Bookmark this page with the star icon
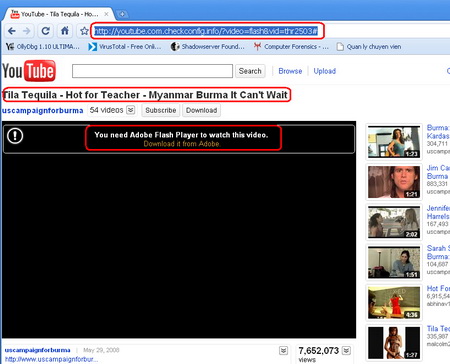Image resolution: width=450 pixels, height=364 pixels. point(84,31)
